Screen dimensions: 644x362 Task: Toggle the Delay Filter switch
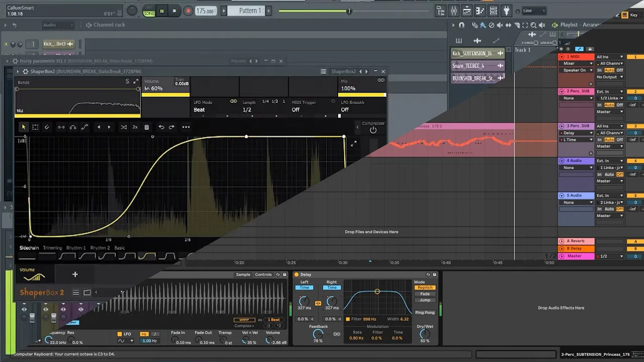click(348, 319)
